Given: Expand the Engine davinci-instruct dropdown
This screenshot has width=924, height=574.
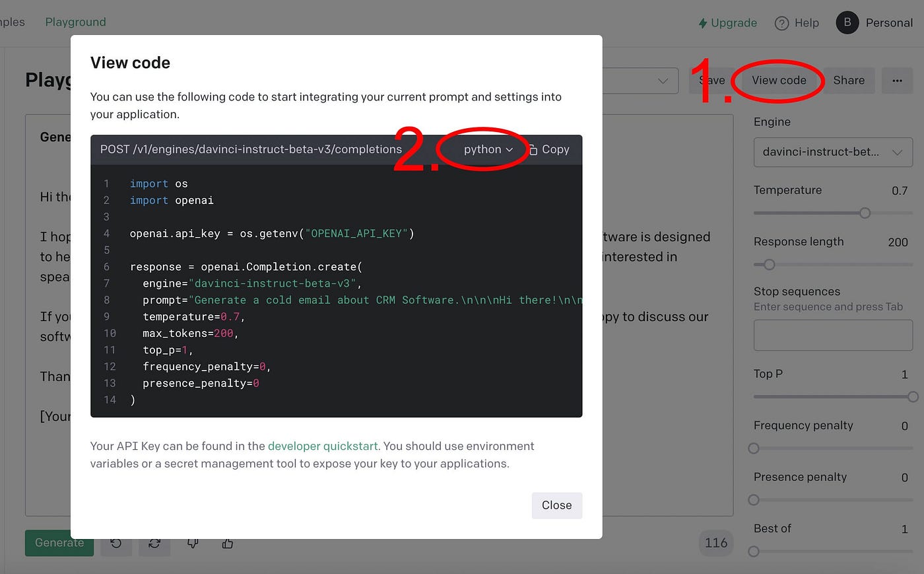Looking at the screenshot, I should (x=833, y=152).
